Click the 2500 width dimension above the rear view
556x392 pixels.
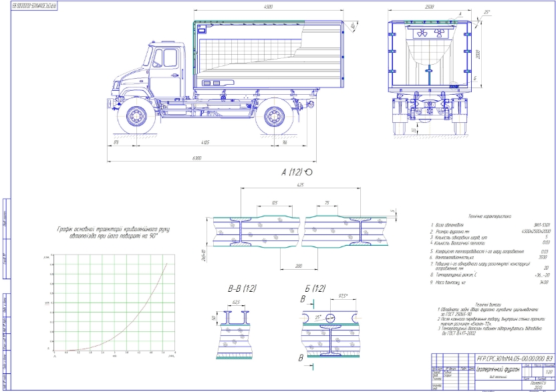coord(429,7)
